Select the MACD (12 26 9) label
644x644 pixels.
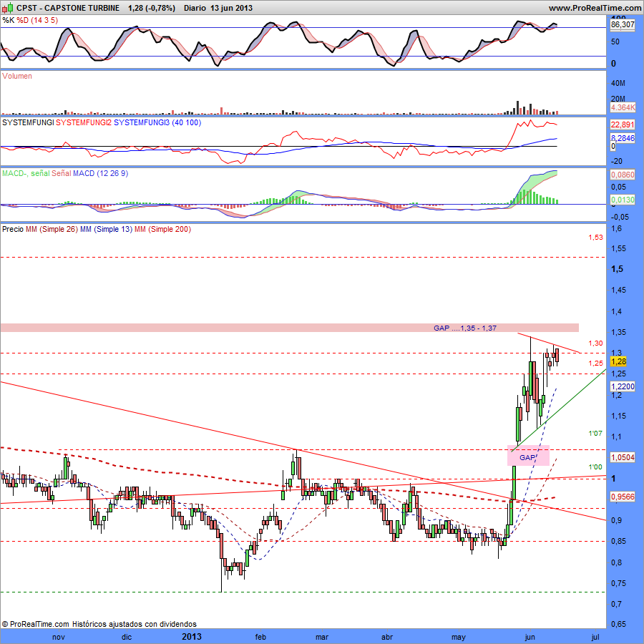pos(101,173)
